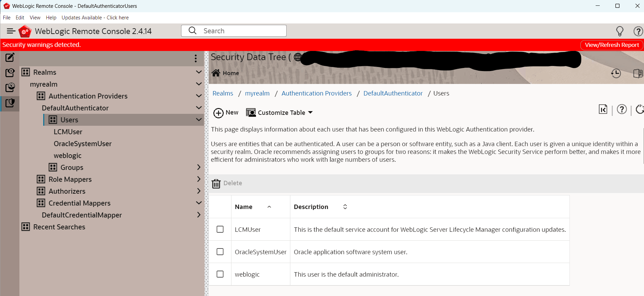Select weblogic in the navigation tree
Screen dimensions: 644x296
68,156
